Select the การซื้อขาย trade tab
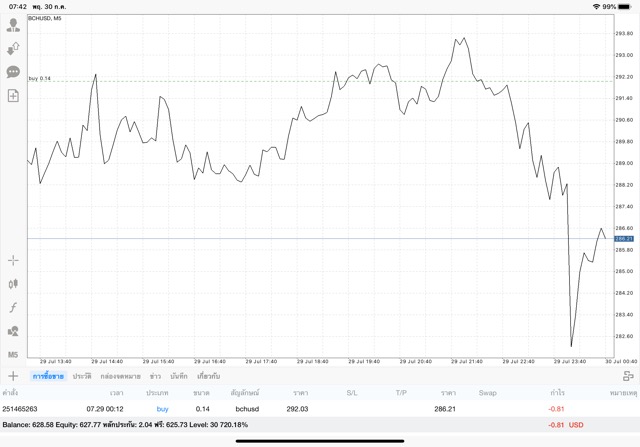Screen dimensions: 640x447 [x=48, y=376]
